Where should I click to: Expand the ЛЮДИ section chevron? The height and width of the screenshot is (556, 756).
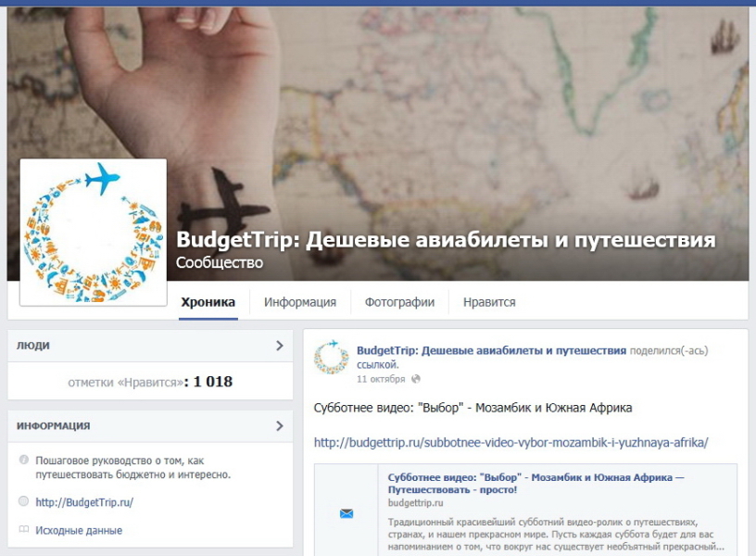tap(279, 346)
